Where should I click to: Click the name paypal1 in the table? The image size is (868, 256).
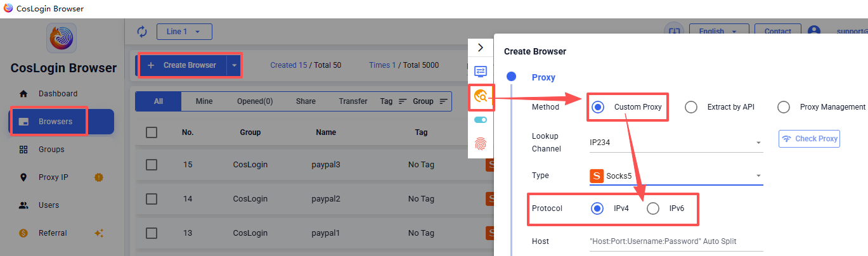[326, 233]
